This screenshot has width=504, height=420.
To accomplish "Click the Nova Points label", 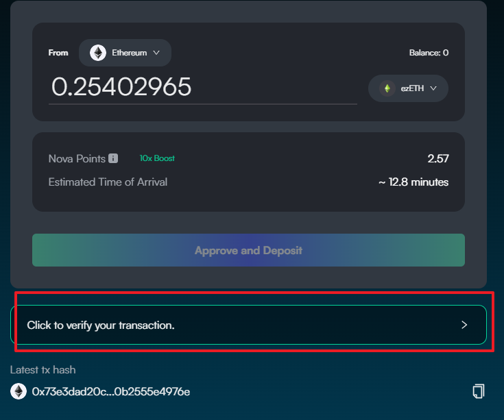I will pyautogui.click(x=77, y=159).
